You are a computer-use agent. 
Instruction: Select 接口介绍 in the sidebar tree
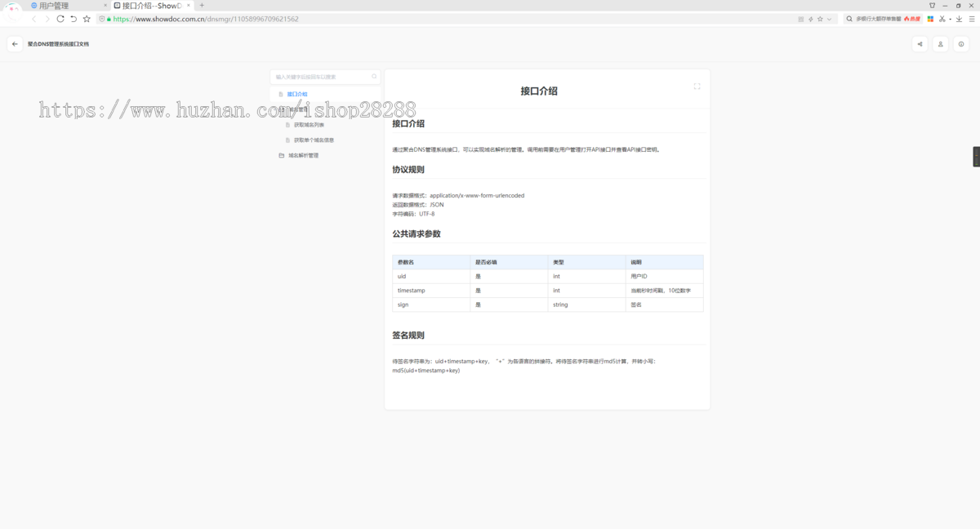[x=297, y=94]
